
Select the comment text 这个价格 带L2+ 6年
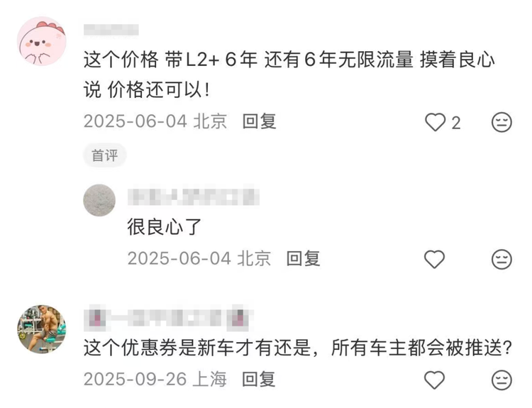pyautogui.click(x=170, y=60)
